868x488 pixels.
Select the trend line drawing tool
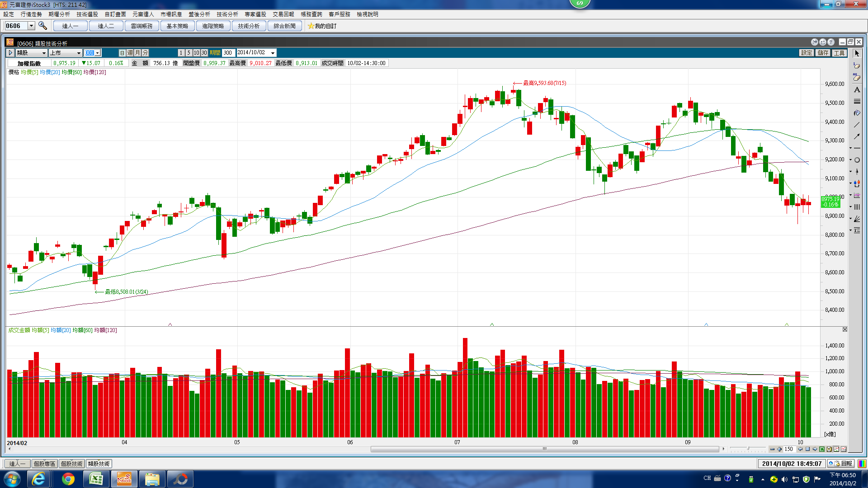[x=857, y=125]
